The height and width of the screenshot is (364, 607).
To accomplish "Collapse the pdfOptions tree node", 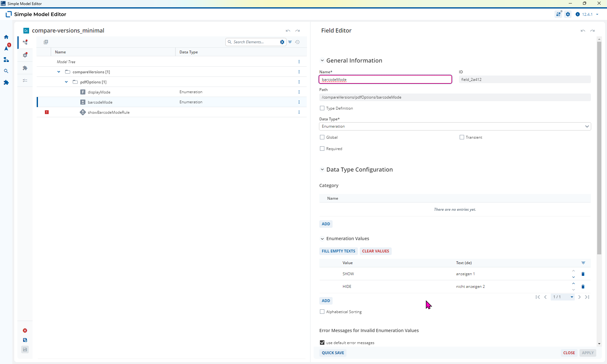I will 66,82.
